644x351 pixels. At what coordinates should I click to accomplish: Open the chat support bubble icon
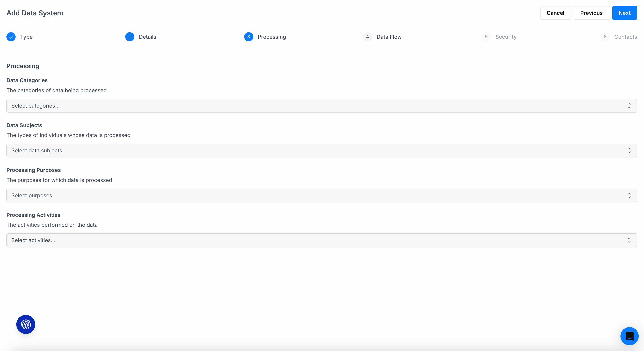629,336
